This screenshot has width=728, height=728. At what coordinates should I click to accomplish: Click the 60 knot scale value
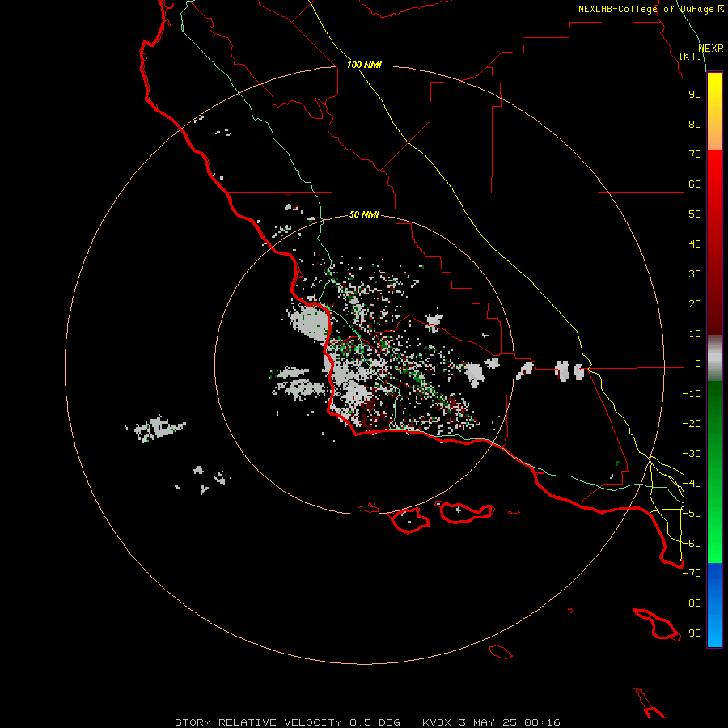(695, 184)
